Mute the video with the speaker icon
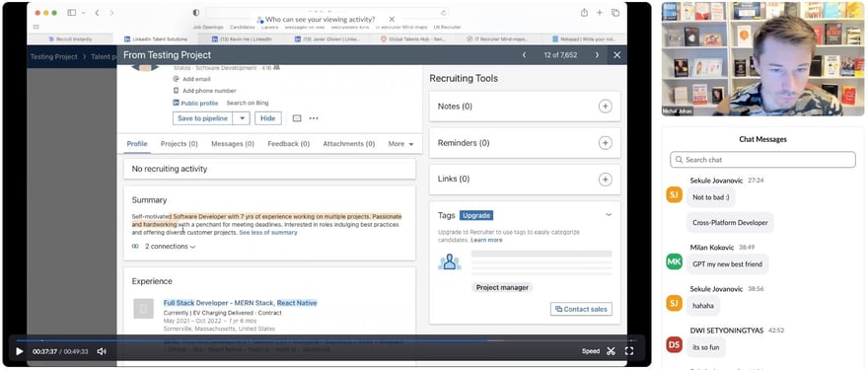The height and width of the screenshot is (370, 868). click(x=102, y=351)
